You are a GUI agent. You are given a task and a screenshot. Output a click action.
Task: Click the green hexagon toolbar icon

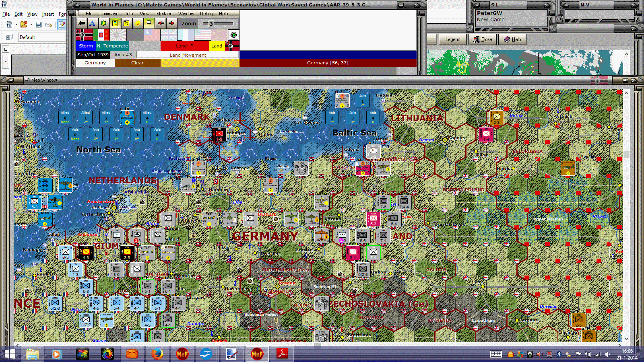[x=104, y=23]
